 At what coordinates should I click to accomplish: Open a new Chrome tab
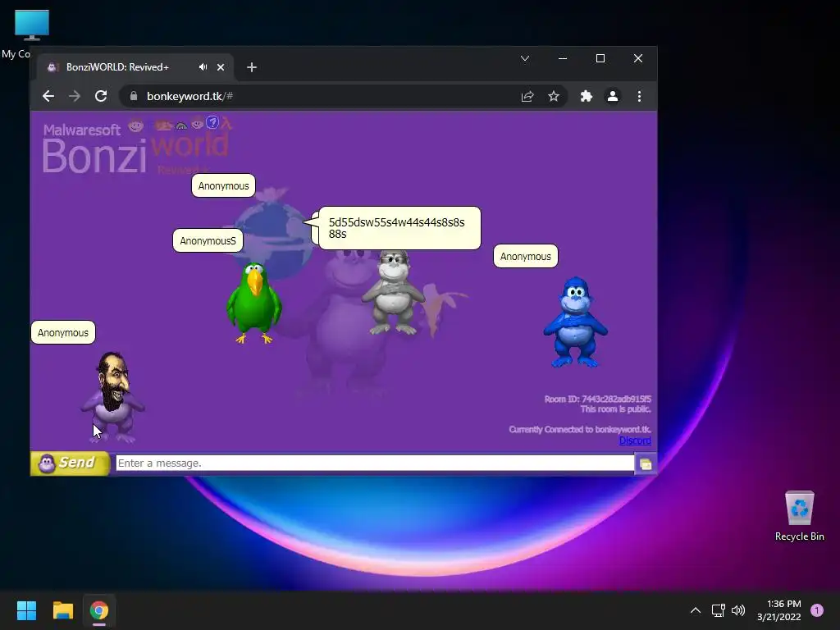(252, 67)
